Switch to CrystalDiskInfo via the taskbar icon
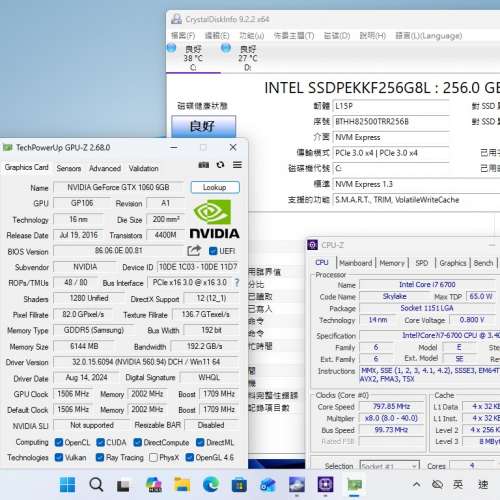 [297, 484]
